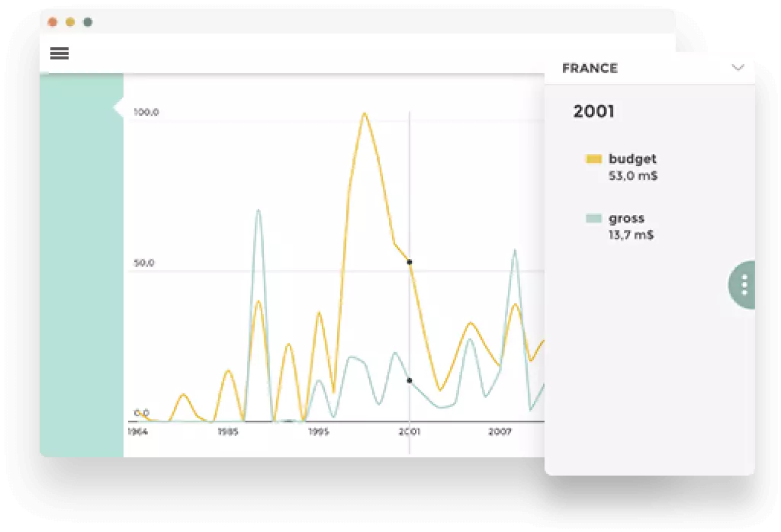Click the gross data point on the 2001 line
Image resolution: width=781 pixels, height=532 pixels.
[410, 381]
